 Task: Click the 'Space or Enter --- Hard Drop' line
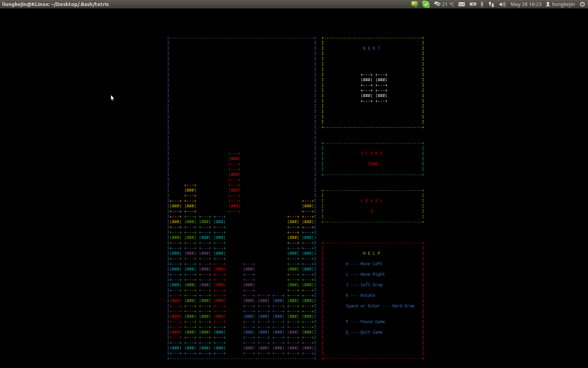380,306
